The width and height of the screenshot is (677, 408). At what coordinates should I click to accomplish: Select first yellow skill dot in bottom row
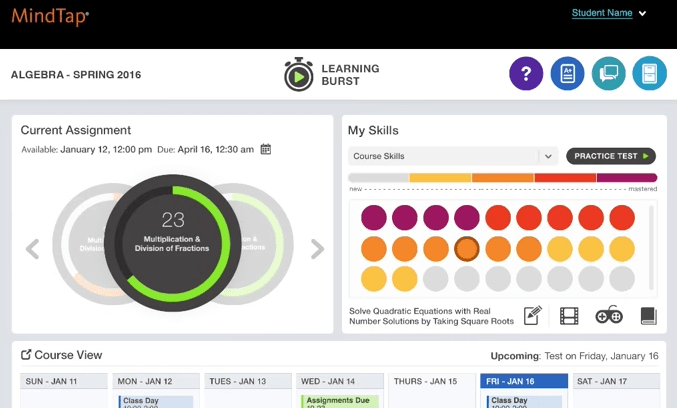pos(373,279)
